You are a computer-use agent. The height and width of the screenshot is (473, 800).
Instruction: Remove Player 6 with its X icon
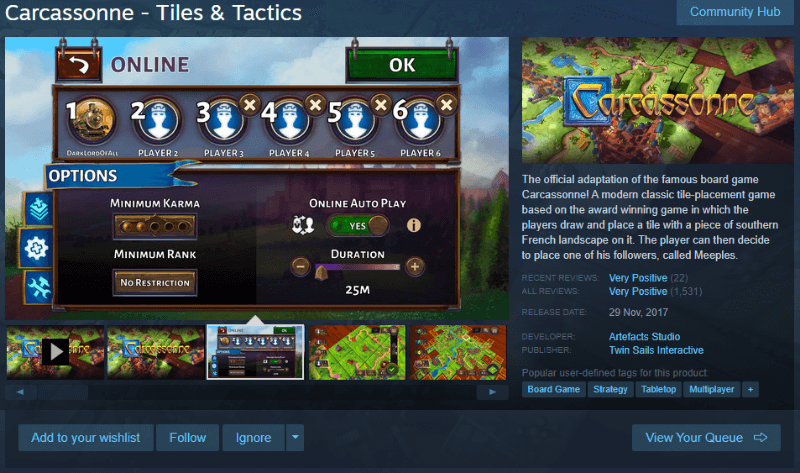(x=446, y=105)
